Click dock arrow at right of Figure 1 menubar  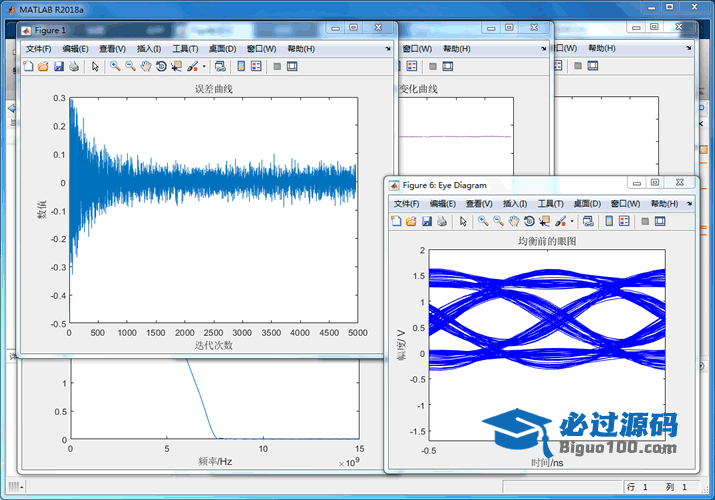(387, 48)
